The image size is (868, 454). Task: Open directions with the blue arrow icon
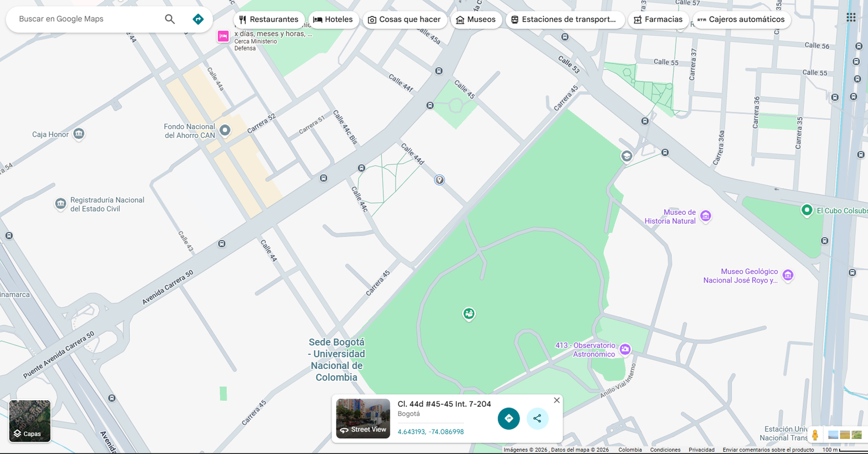click(198, 19)
